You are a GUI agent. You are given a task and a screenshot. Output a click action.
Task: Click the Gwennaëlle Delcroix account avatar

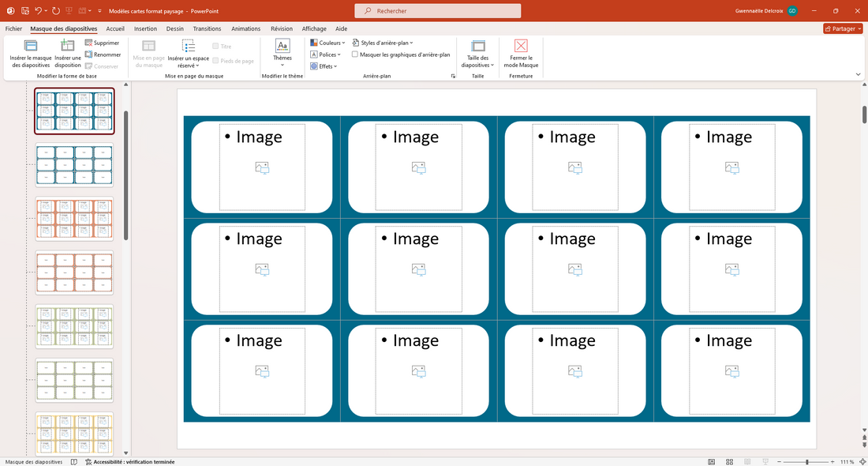[x=793, y=10]
